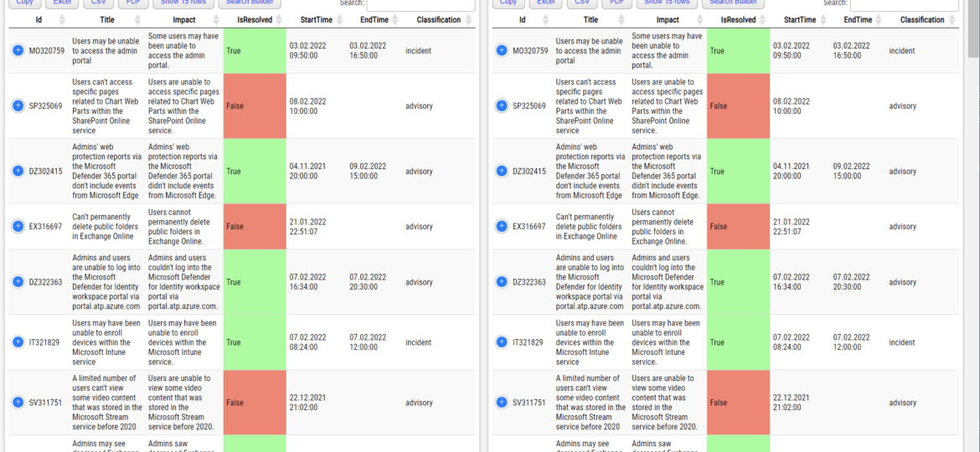The image size is (980, 452).
Task: Focus the left table's Search field
Action: [420, 5]
